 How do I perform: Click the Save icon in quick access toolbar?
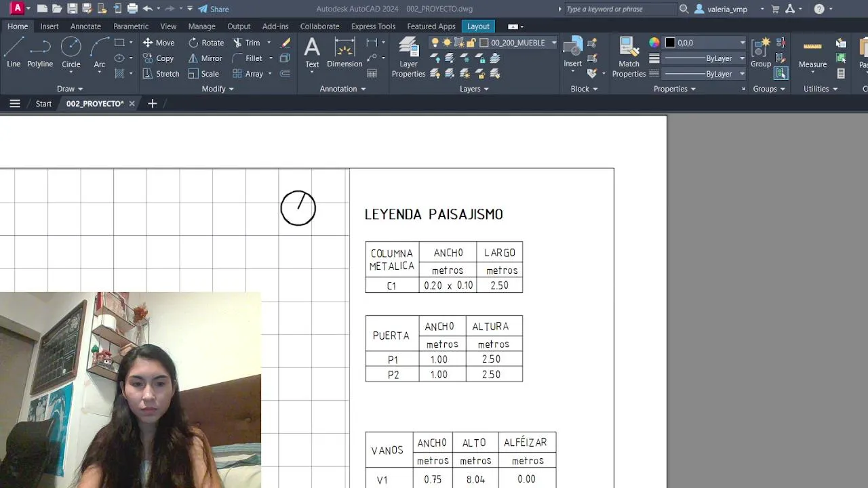coord(72,9)
